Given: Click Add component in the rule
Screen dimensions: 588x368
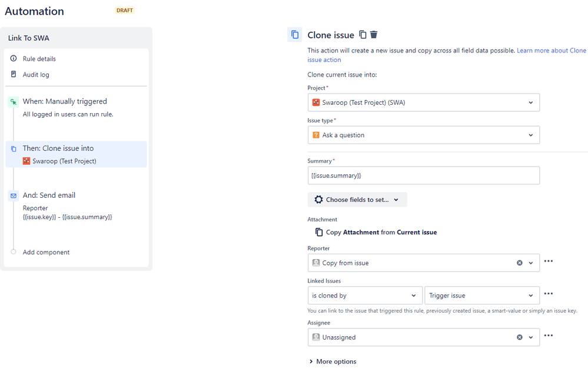Looking at the screenshot, I should (x=46, y=252).
